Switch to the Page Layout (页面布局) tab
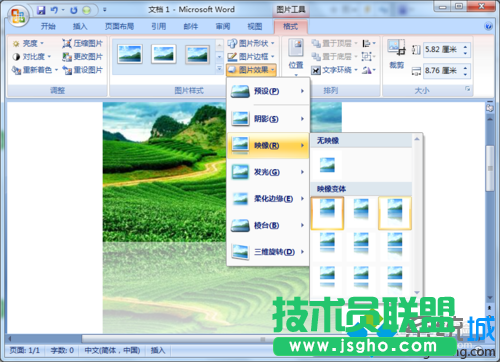500x362 pixels. click(119, 26)
